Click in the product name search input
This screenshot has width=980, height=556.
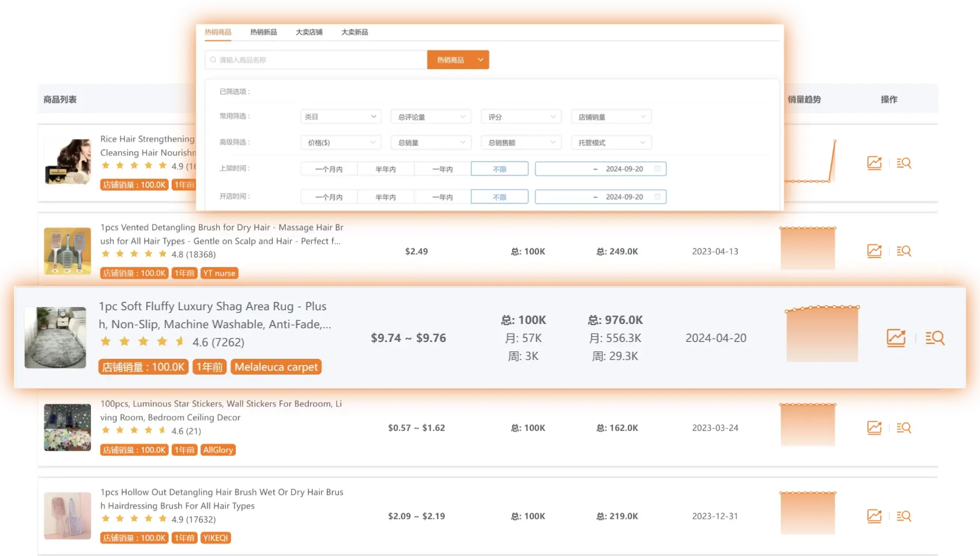pyautogui.click(x=316, y=60)
